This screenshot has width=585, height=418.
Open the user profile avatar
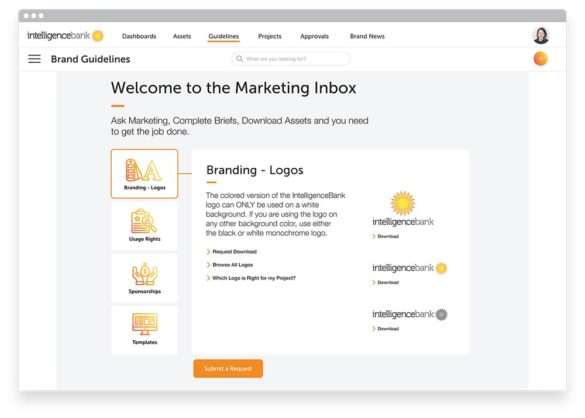[x=541, y=35]
